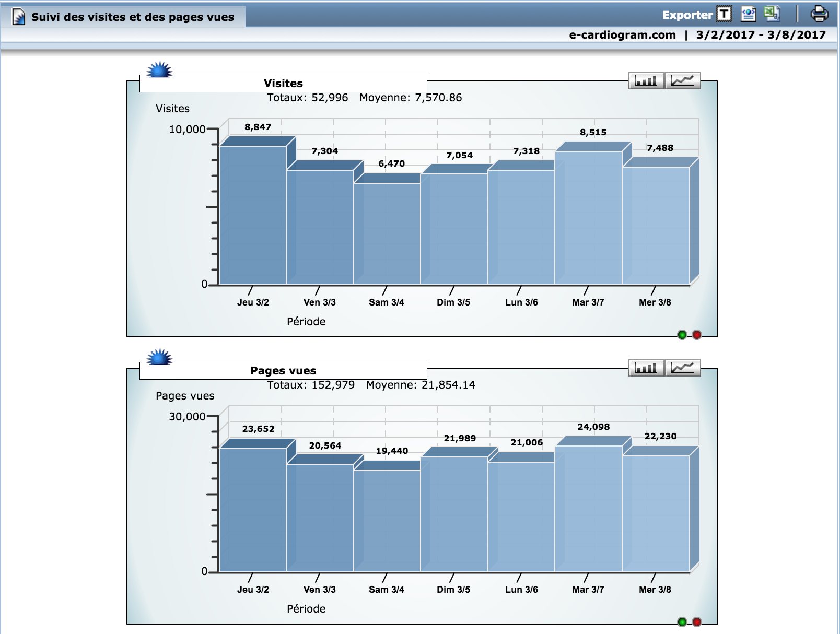840x634 pixels.
Task: Click the Pages vues chart title box
Action: click(283, 371)
